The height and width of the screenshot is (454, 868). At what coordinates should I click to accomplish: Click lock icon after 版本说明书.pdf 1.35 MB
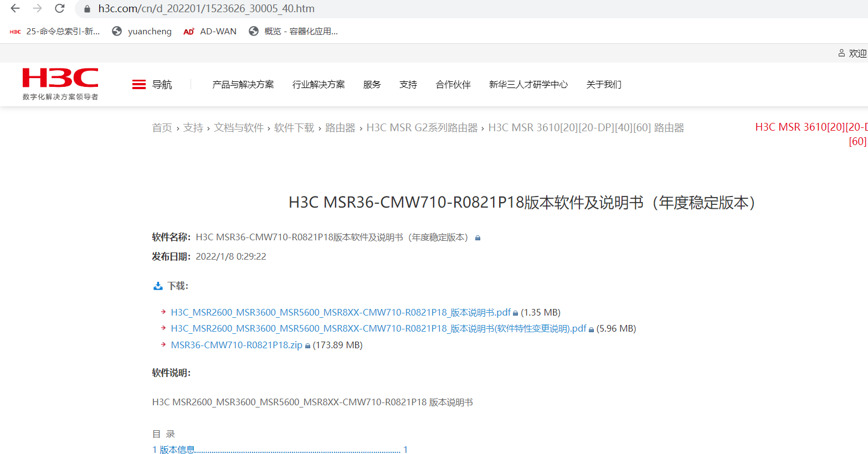(515, 313)
